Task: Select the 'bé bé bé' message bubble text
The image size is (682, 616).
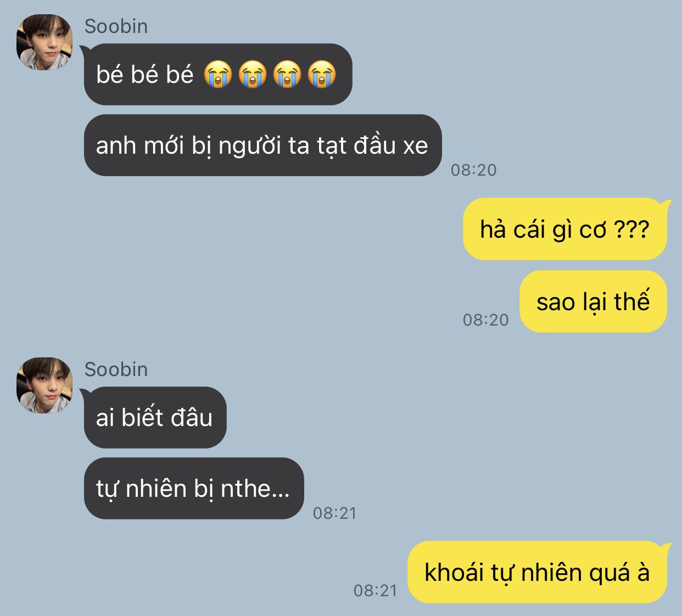Action: click(x=145, y=74)
